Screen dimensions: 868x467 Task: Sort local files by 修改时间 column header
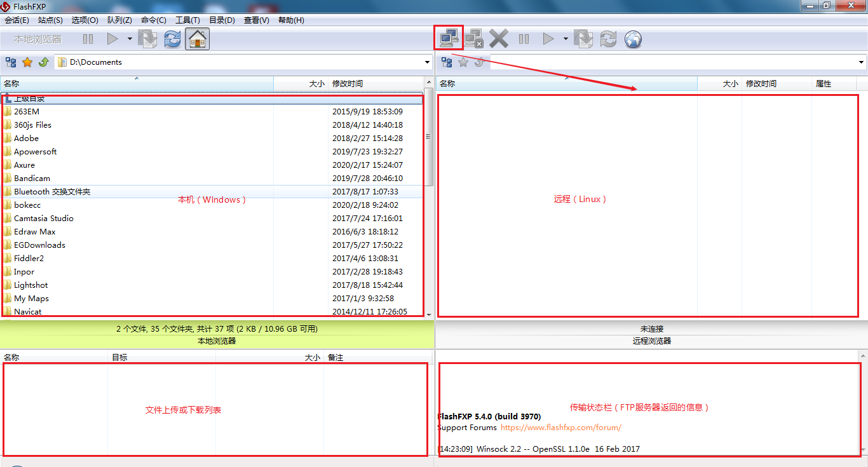click(376, 83)
